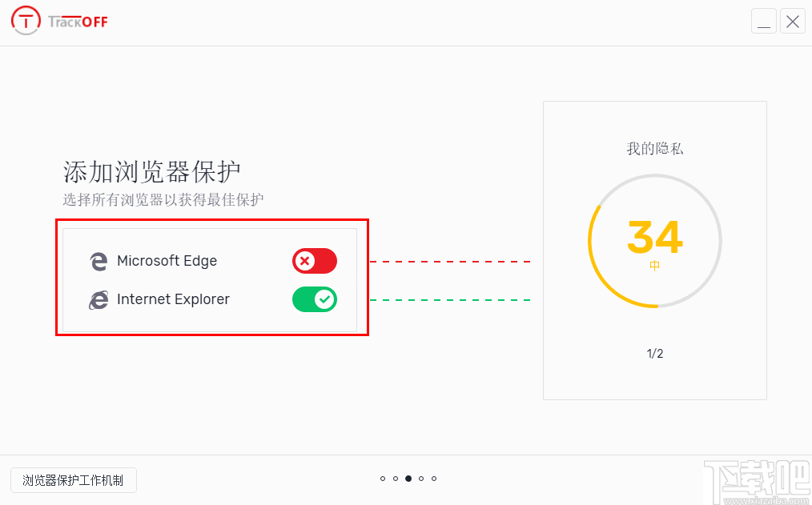Click the Microsoft Edge browser icon
Image resolution: width=812 pixels, height=505 pixels.
click(98, 261)
